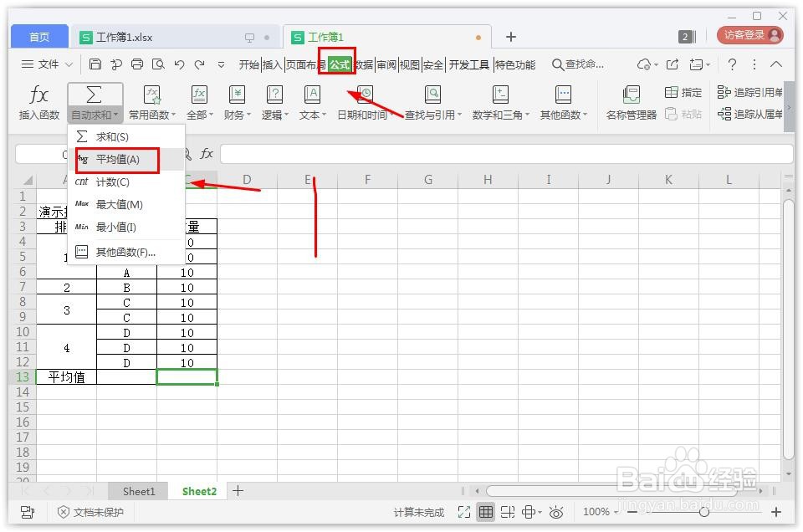Click document unprotected status (文档未保护)

(x=90, y=512)
